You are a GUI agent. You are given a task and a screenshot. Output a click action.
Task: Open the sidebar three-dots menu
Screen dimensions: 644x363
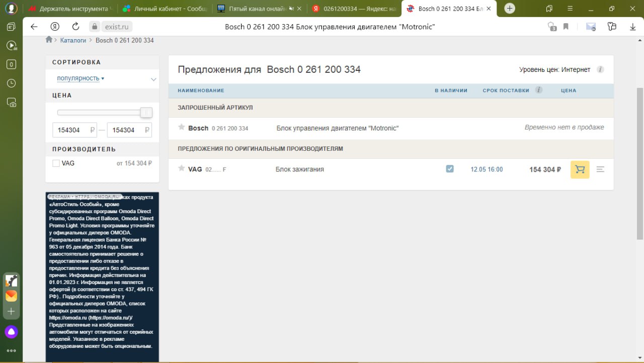(11, 350)
